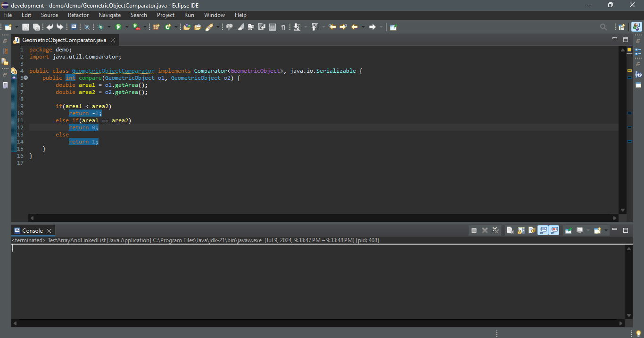
Task: Click the Search magnifier in the toolbar
Action: [603, 27]
